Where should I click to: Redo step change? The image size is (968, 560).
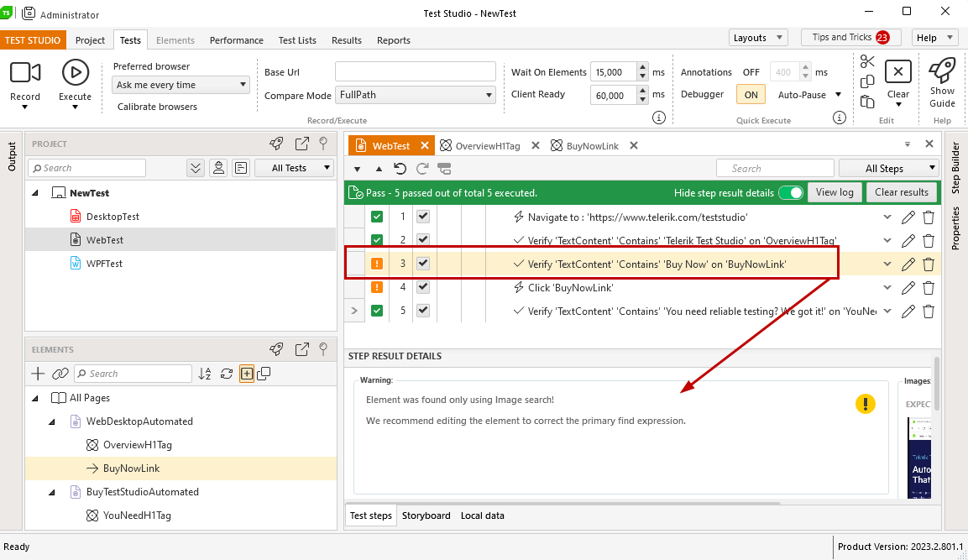click(422, 169)
